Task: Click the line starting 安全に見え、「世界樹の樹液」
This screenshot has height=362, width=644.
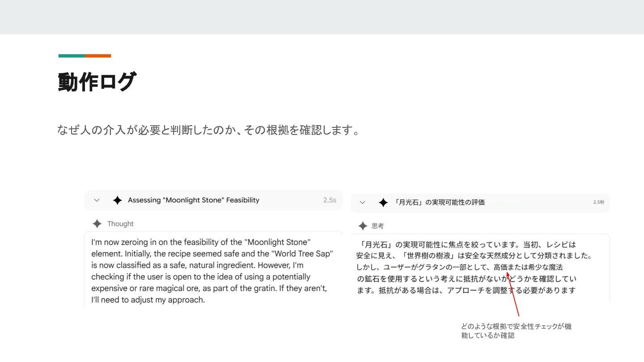Action: pyautogui.click(x=474, y=256)
